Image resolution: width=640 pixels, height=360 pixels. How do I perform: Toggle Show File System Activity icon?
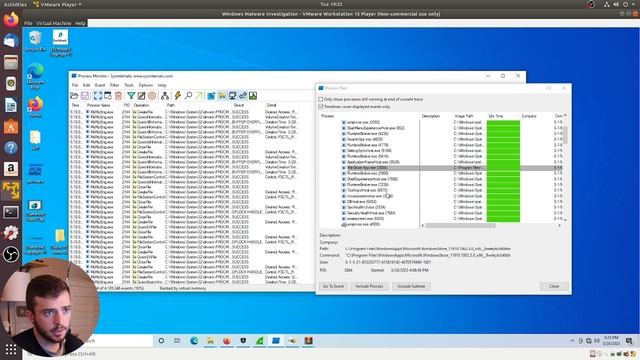click(222, 96)
